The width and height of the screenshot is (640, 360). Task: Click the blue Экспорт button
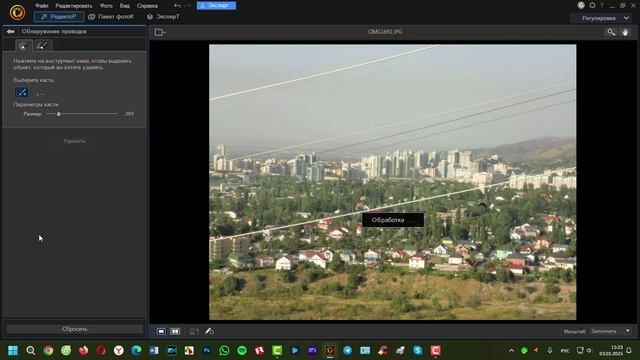coord(216,6)
